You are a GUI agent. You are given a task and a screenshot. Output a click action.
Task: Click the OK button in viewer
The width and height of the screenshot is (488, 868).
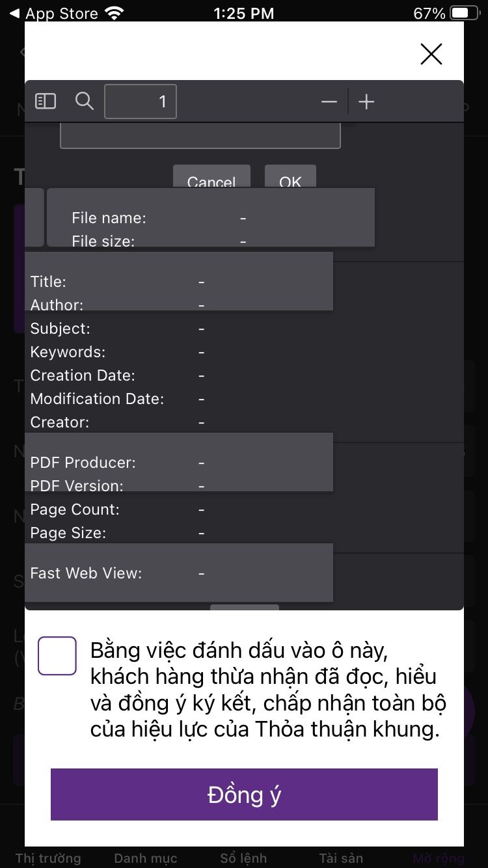pyautogui.click(x=290, y=176)
